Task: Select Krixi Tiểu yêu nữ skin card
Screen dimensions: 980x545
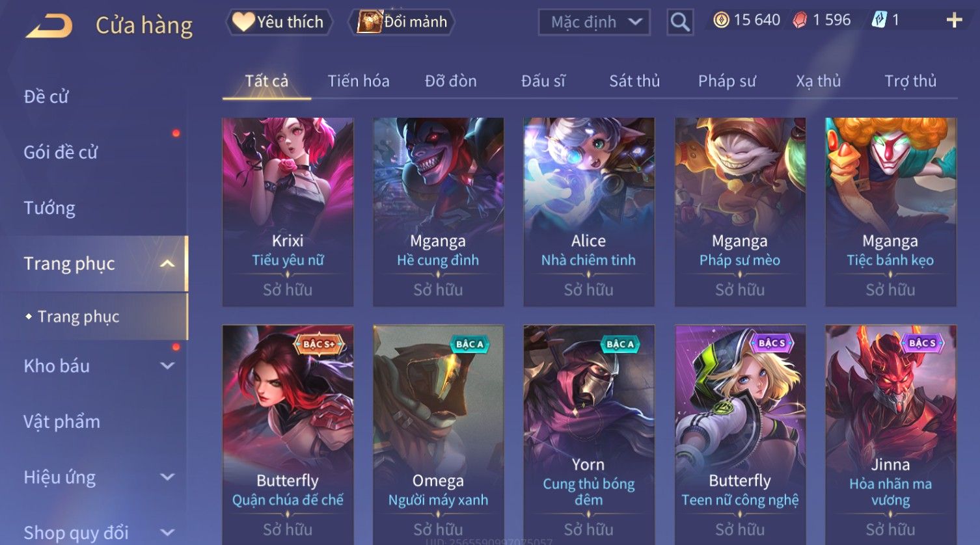Action: click(288, 211)
